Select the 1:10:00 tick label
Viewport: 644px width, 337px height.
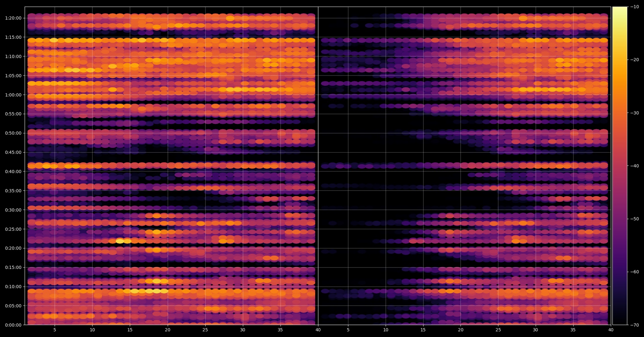pos(13,57)
